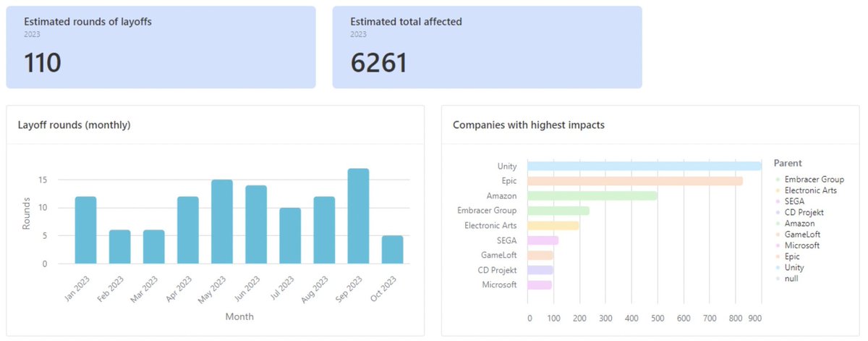Click the 'Estimated rounds of layoffs' card title
This screenshot has height=341, width=868.
[x=88, y=22]
